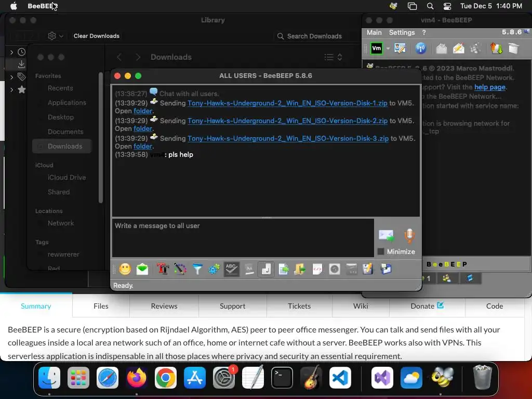Open Finder view options list dropdown
The height and width of the screenshot is (399, 532).
click(x=333, y=57)
